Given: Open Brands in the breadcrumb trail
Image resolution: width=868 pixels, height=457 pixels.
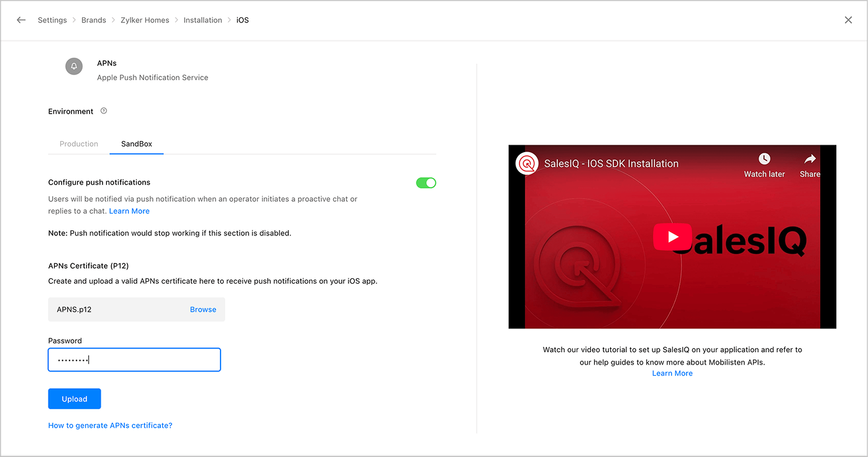Looking at the screenshot, I should click(x=94, y=20).
